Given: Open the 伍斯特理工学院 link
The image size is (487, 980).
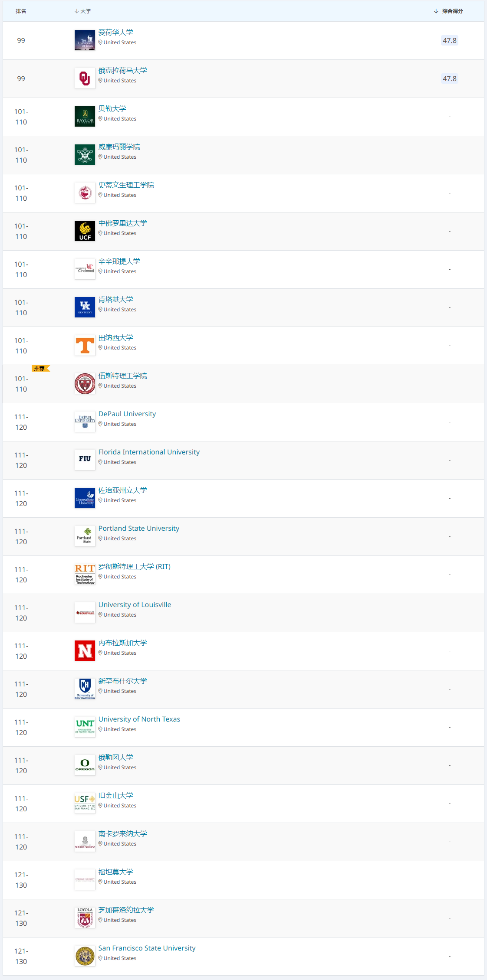Looking at the screenshot, I should click(x=123, y=376).
